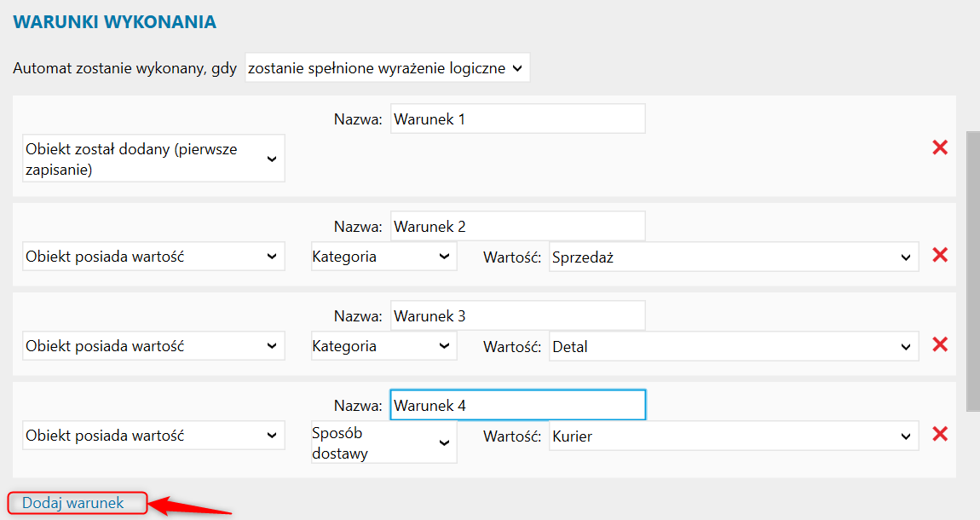Open Kategoria field dropdown in Warunek 3
Viewport: 980px width, 520px height.
383,346
